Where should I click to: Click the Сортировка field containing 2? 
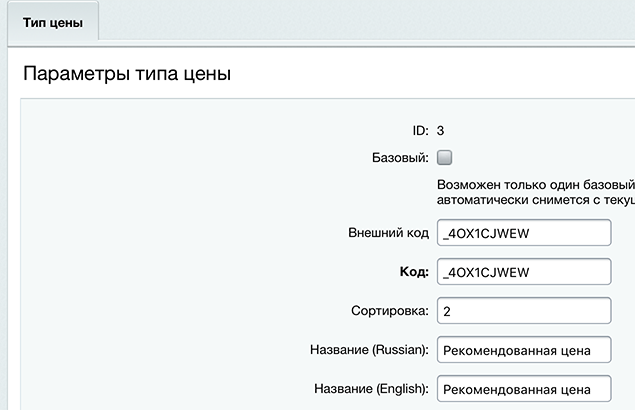tap(524, 311)
